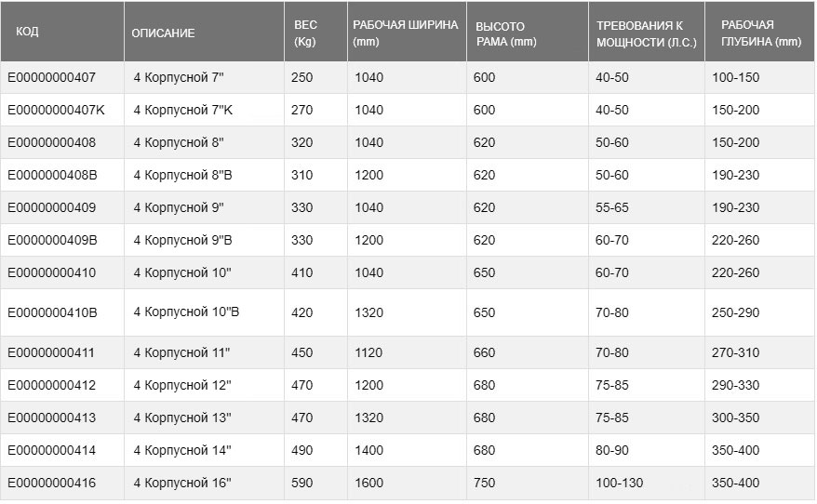The width and height of the screenshot is (817, 504).
Task: Click code cell E00000000407K
Action: click(56, 111)
